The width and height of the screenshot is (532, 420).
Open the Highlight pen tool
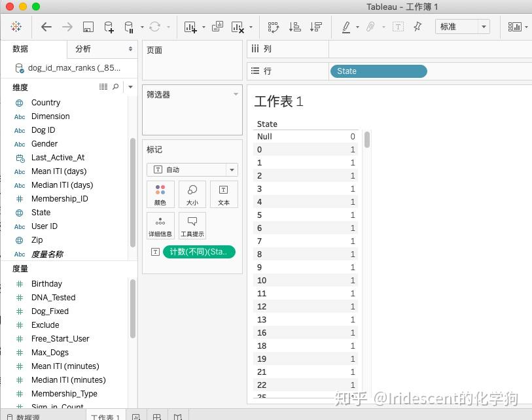click(x=346, y=26)
